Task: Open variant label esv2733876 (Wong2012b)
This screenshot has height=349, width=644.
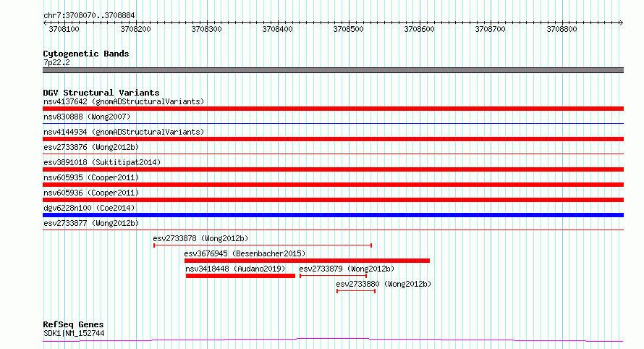Action: 91,147
